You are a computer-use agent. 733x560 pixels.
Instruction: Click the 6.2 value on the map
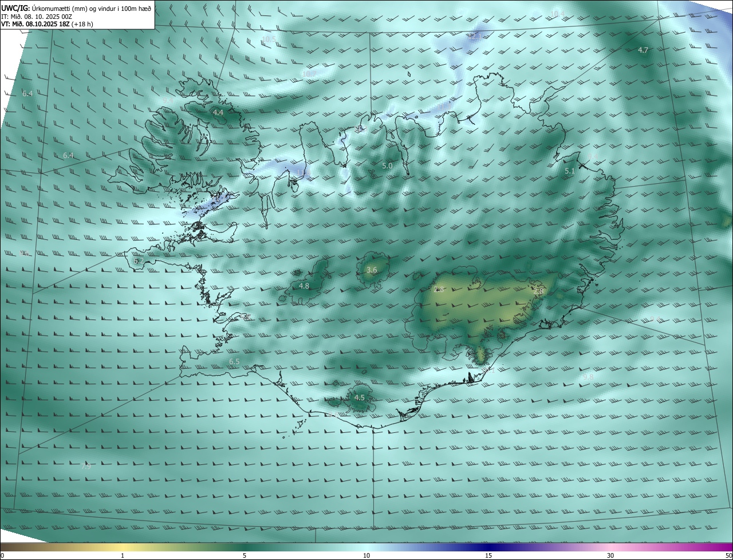tap(139, 261)
